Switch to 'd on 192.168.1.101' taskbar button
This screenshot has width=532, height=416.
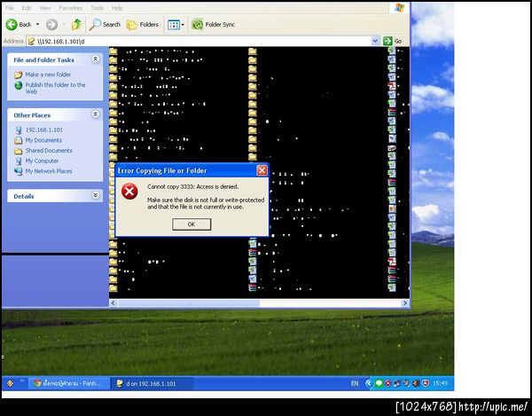pos(152,383)
